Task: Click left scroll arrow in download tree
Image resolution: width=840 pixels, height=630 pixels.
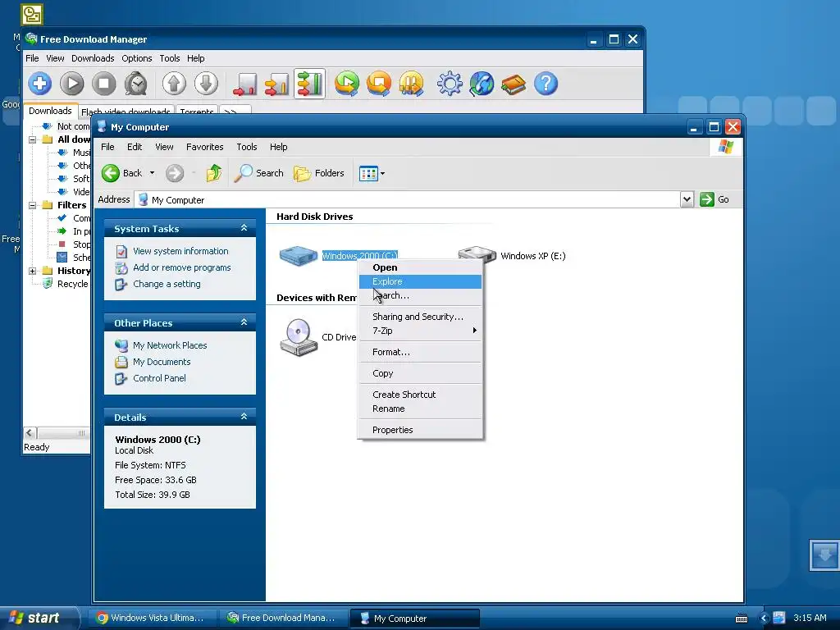Action: [x=30, y=433]
